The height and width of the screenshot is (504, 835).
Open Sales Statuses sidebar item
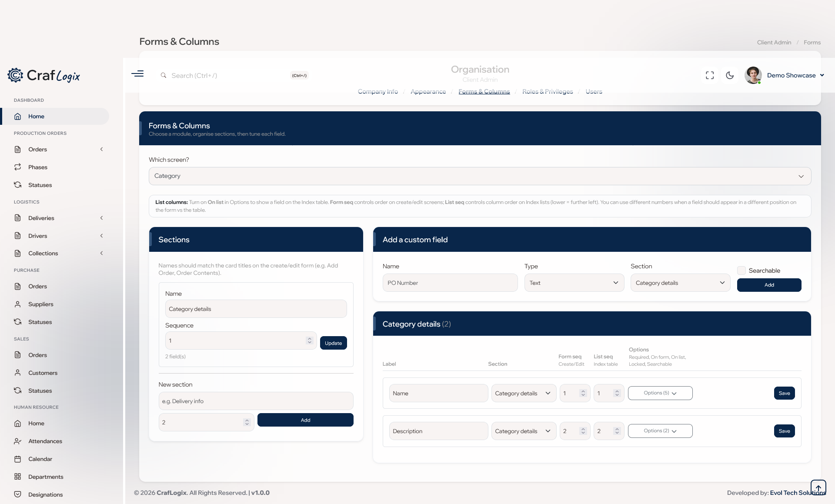point(55,391)
